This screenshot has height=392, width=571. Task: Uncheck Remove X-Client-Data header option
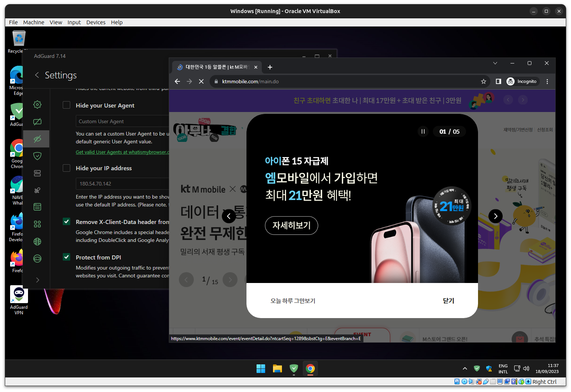point(66,221)
